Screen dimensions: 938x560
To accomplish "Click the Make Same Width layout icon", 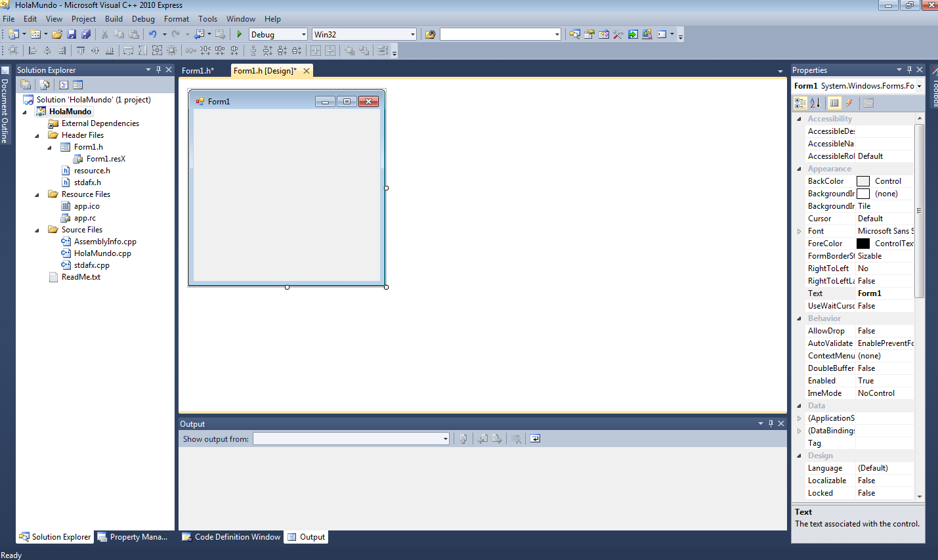I will (128, 50).
